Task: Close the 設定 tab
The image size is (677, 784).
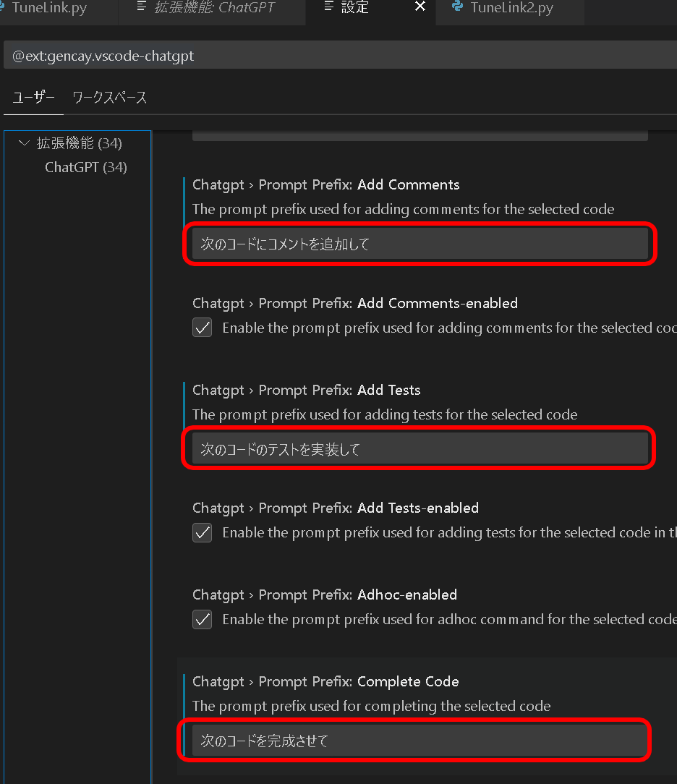Action: pos(420,7)
